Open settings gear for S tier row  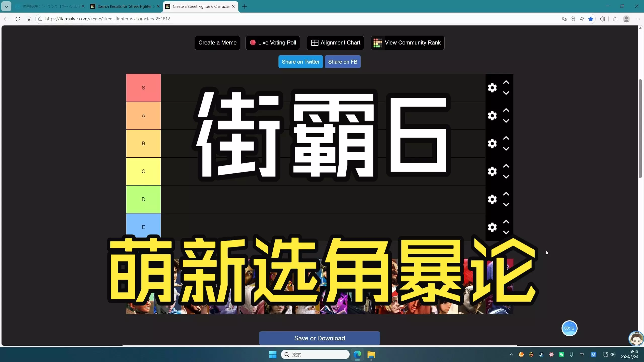click(492, 88)
